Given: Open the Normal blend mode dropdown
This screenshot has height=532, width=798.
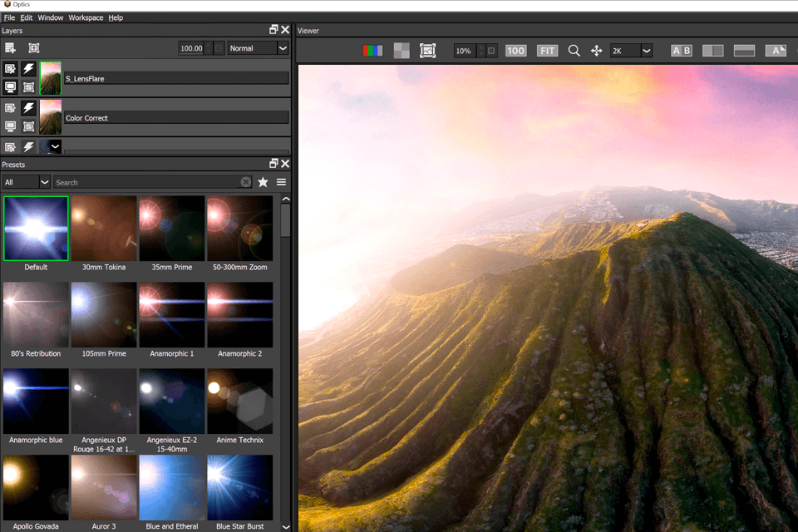Looking at the screenshot, I should 258,48.
